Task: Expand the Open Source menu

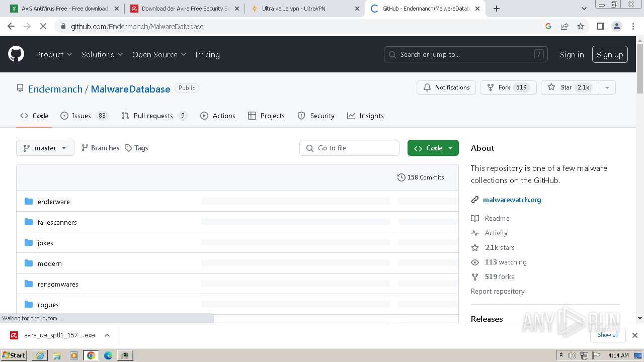Action: (x=159, y=54)
